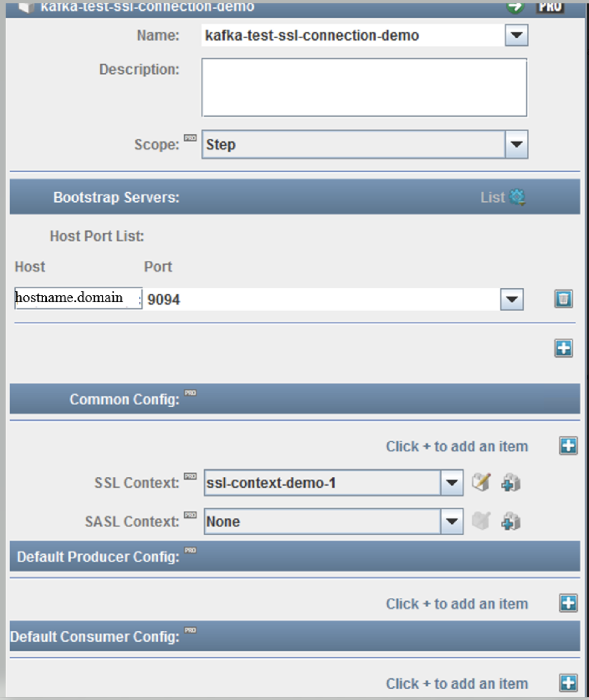Click into the Description text area
Image resolution: width=589 pixels, height=700 pixels.
pyautogui.click(x=364, y=87)
